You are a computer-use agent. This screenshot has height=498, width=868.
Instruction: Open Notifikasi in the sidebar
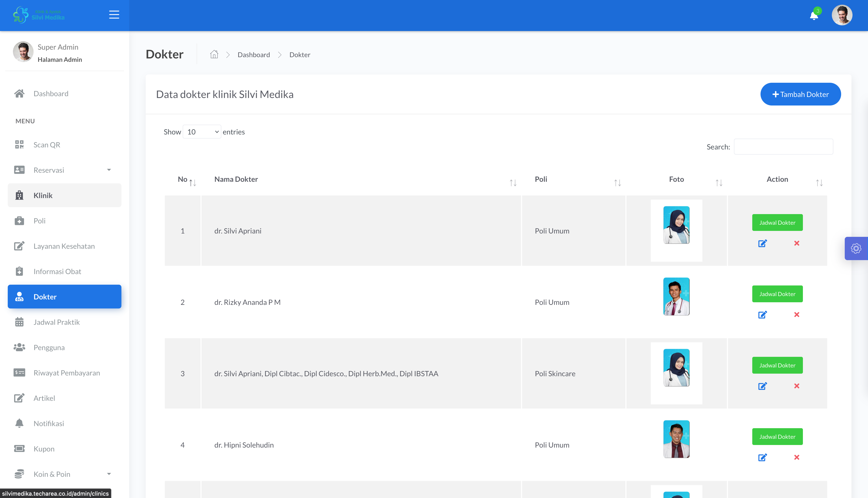pos(64,424)
